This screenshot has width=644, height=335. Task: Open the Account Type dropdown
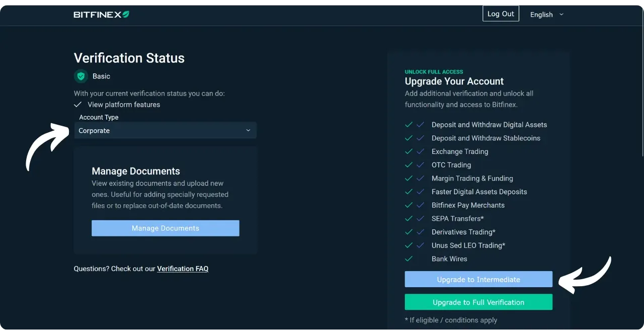click(165, 130)
